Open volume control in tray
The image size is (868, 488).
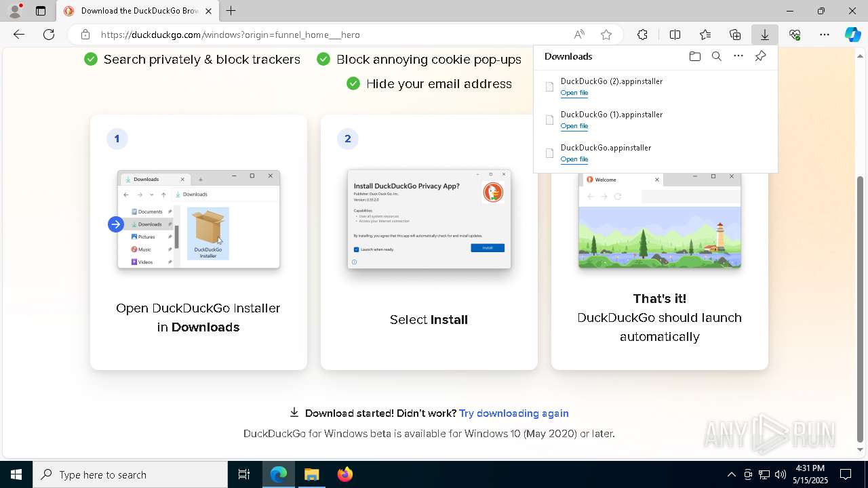[781, 474]
